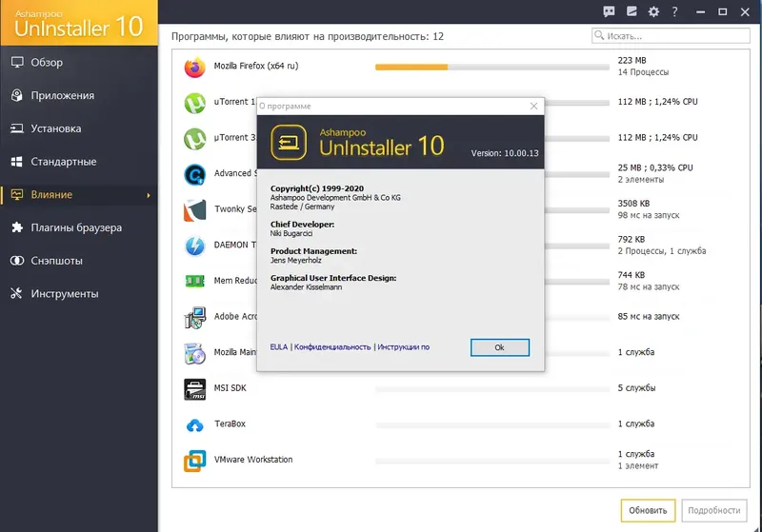Click the Firefox orange impact bar
The height and width of the screenshot is (532, 762).
[411, 68]
